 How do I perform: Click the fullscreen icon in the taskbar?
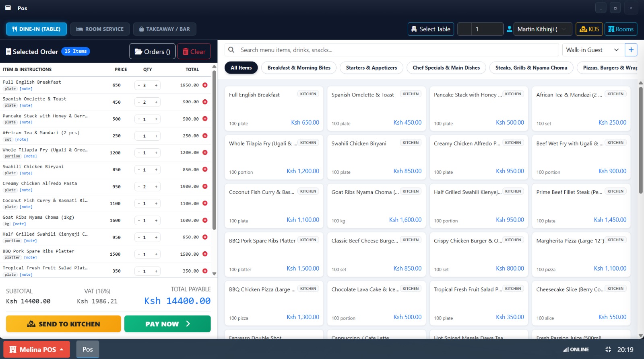[608, 350]
